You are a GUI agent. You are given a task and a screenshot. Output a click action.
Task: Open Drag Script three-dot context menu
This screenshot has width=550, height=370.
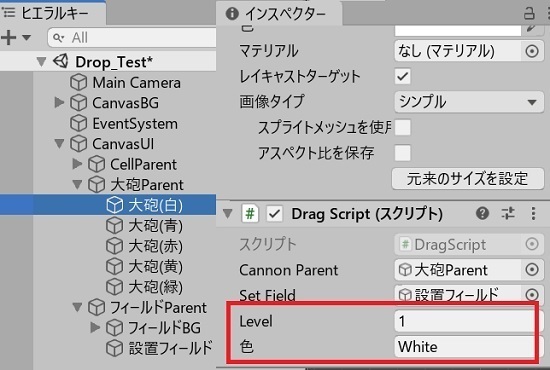coord(533,213)
